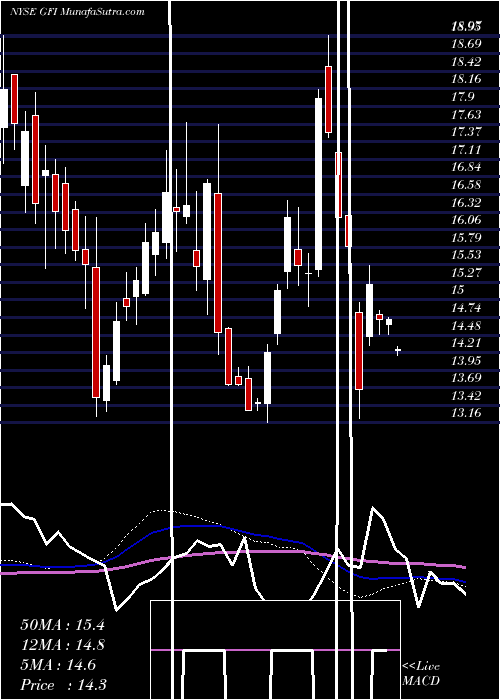Click the tallest white candle rising to 17.9

pyautogui.click(x=318, y=184)
